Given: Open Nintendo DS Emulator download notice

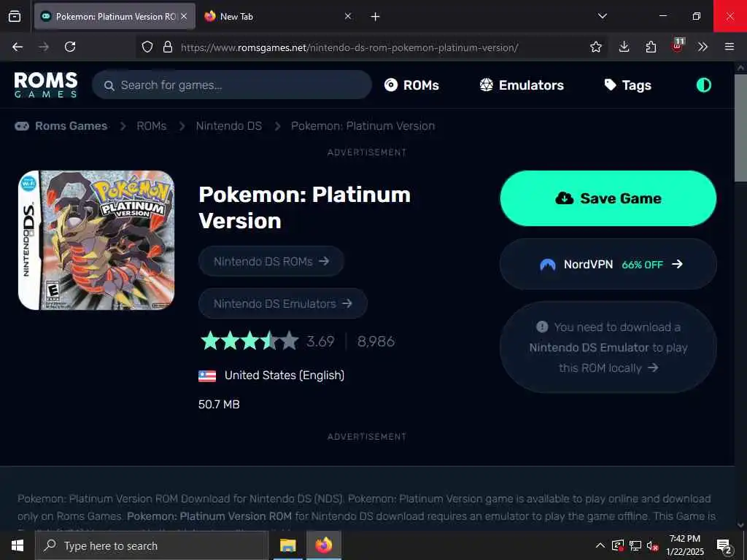Looking at the screenshot, I should pyautogui.click(x=608, y=347).
